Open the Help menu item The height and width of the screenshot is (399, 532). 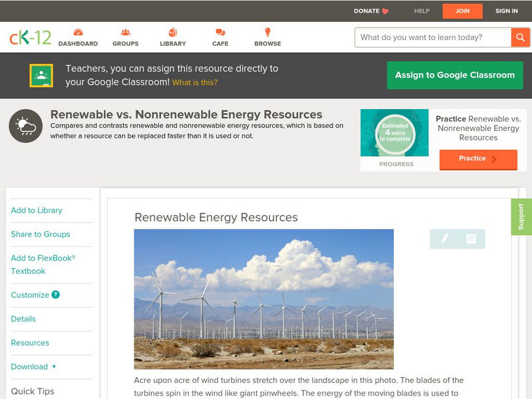422,11
